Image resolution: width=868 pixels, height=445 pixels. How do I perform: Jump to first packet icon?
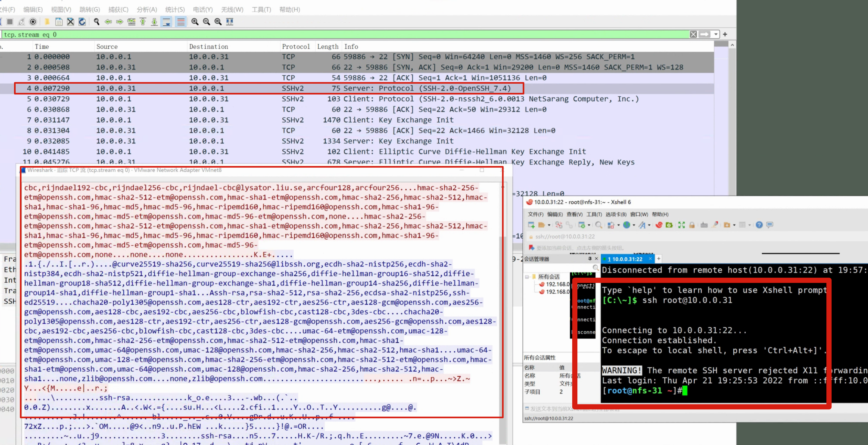pos(143,22)
